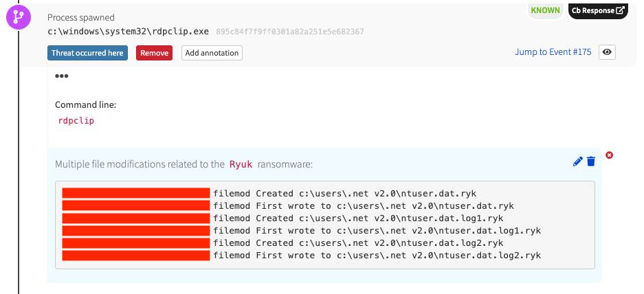Viewport: 644px width, 294px height.
Task: Click the process hash starting with 895c84
Action: [289, 32]
